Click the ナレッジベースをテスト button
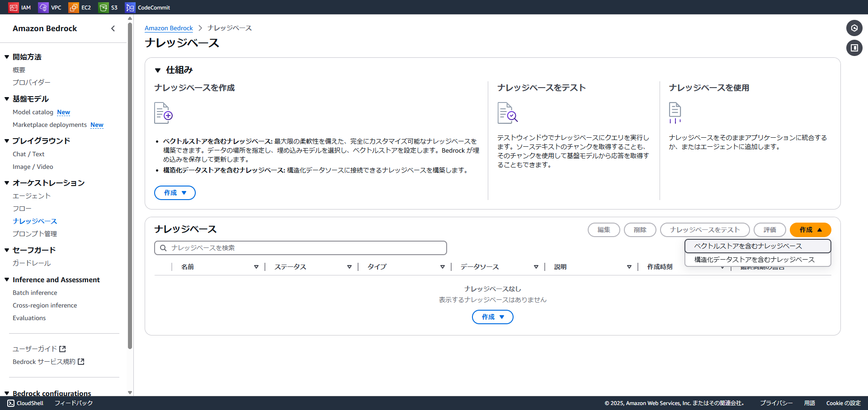 pos(705,230)
